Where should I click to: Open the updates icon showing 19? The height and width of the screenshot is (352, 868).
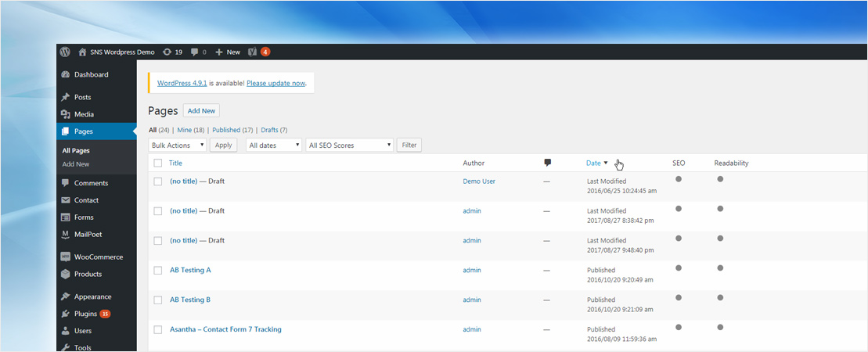[167, 52]
